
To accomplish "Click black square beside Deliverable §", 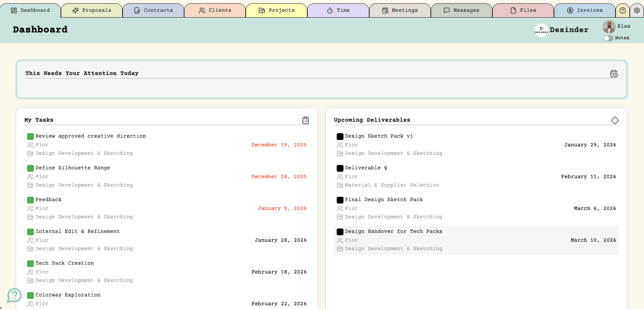I will click(340, 168).
